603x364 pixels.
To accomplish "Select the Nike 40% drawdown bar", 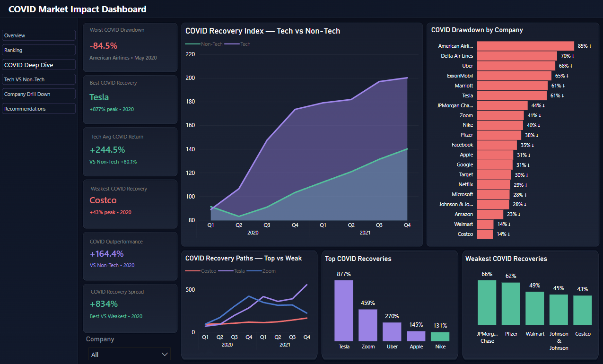I will [x=500, y=125].
